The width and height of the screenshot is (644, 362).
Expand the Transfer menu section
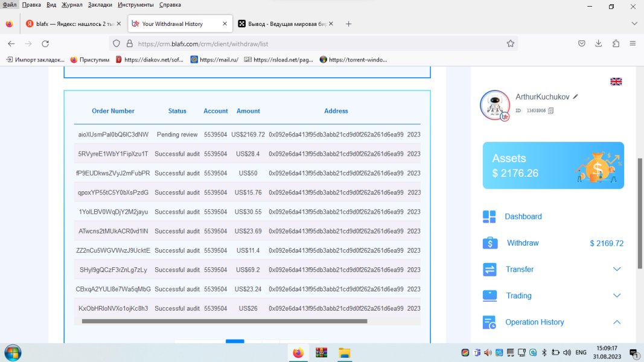pos(616,269)
